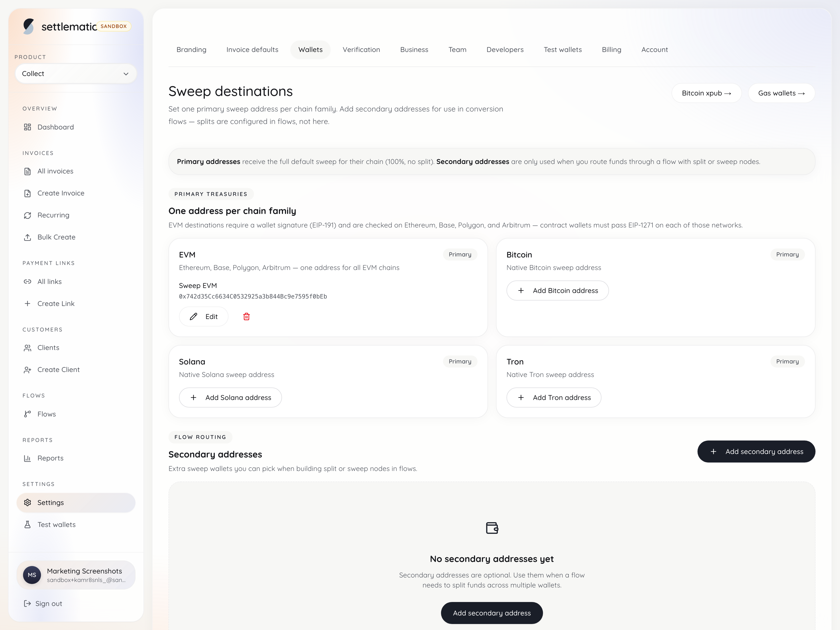Image resolution: width=840 pixels, height=630 pixels.
Task: Open the Dashboard grid icon
Action: click(x=27, y=127)
